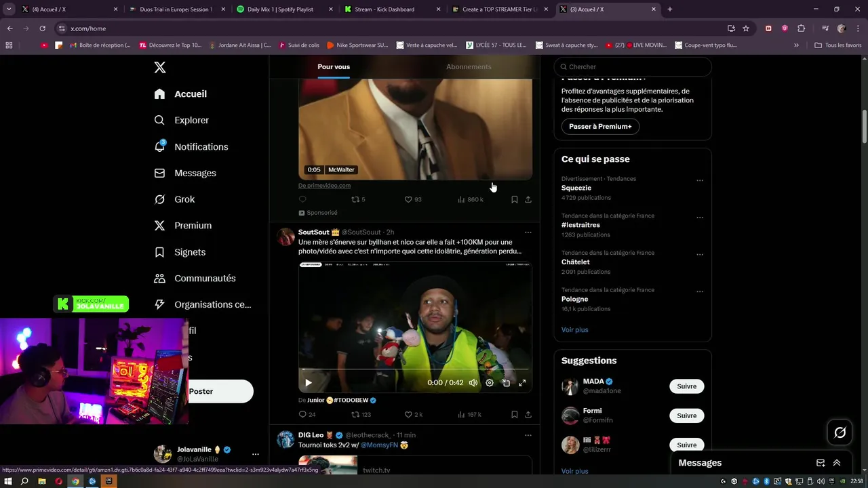The height and width of the screenshot is (488, 868).
Task: Seek on the SoutSout video progress bar
Action: coord(415,369)
